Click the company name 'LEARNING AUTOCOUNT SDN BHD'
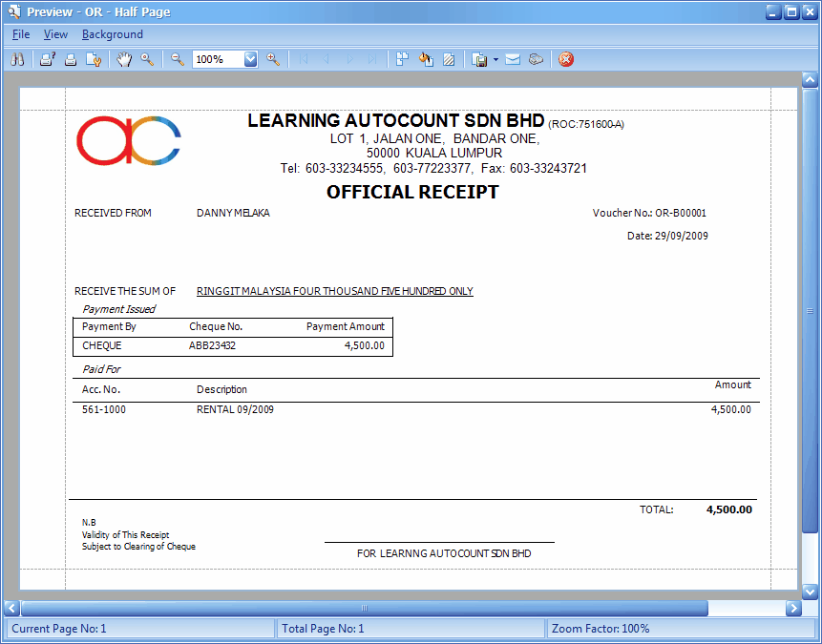The image size is (822, 644). [396, 120]
